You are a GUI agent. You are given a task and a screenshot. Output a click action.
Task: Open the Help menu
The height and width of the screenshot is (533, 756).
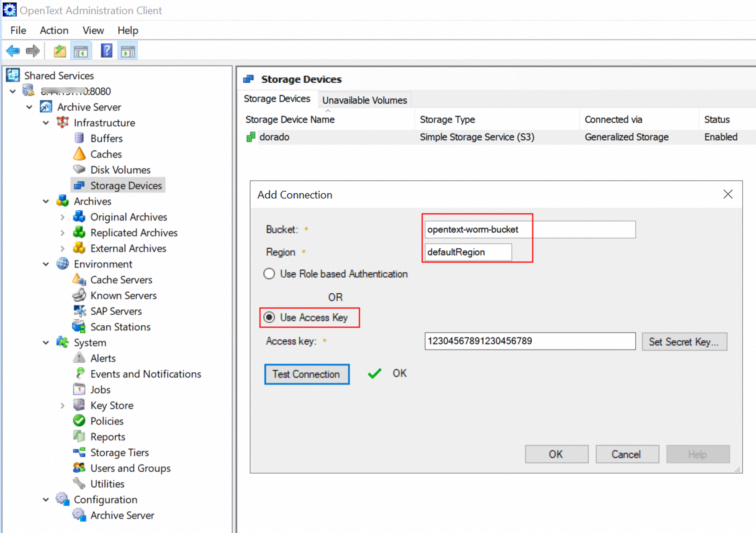(x=128, y=30)
